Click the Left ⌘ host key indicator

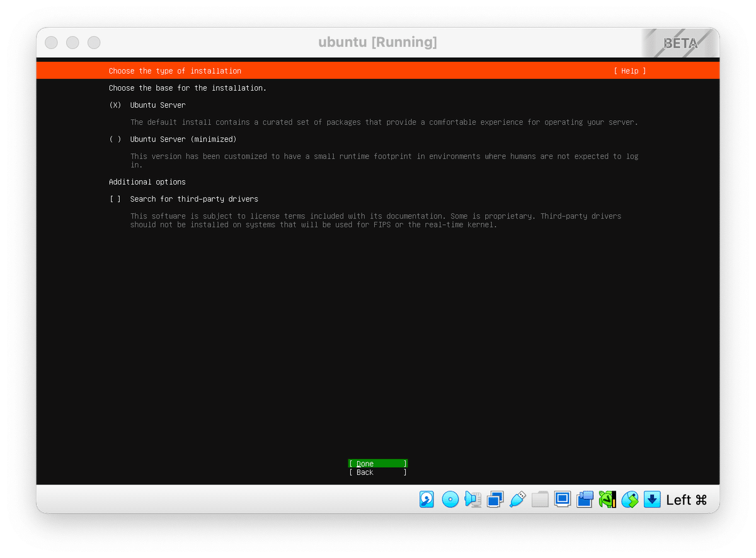[687, 500]
